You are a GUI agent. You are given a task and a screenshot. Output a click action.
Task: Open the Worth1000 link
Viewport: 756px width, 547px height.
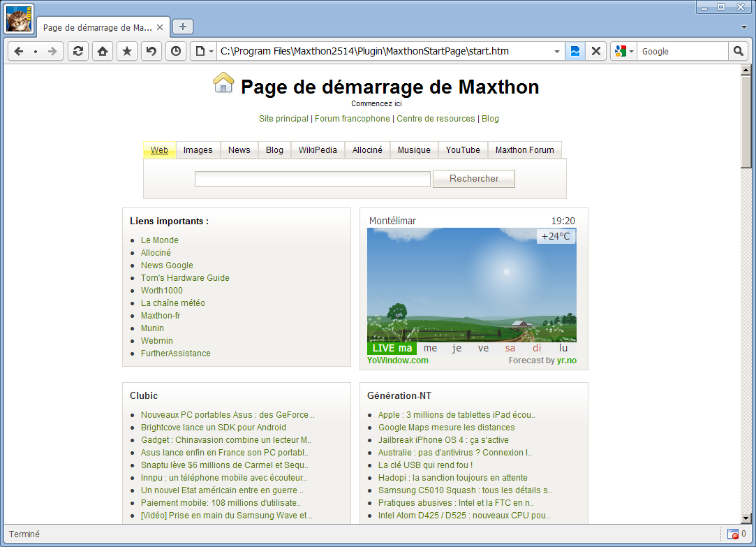162,291
